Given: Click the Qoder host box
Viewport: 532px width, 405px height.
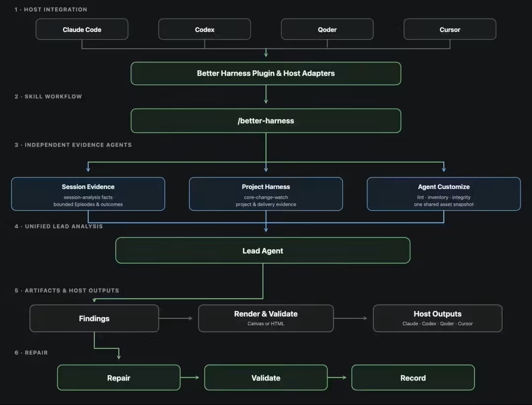Looking at the screenshot, I should pos(327,29).
